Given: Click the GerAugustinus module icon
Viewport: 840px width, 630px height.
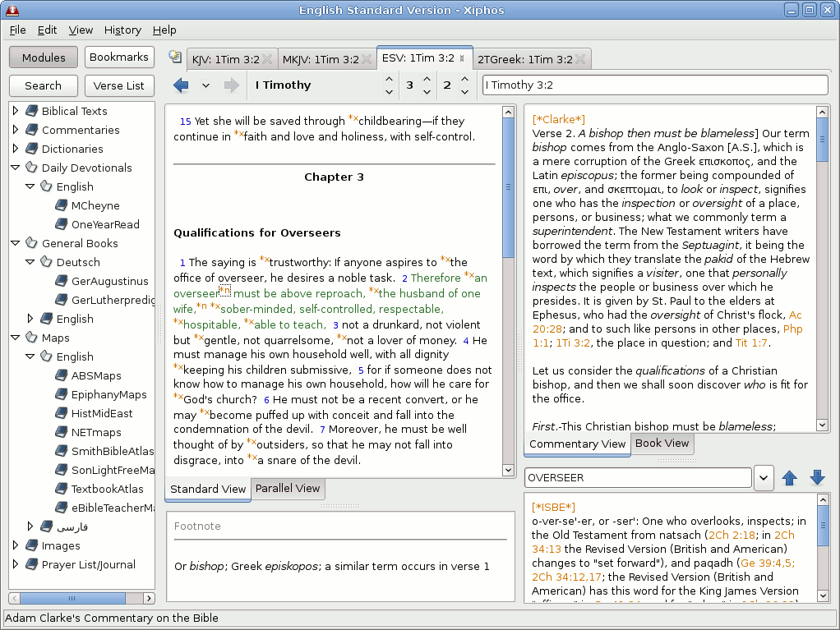Looking at the screenshot, I should (x=62, y=280).
